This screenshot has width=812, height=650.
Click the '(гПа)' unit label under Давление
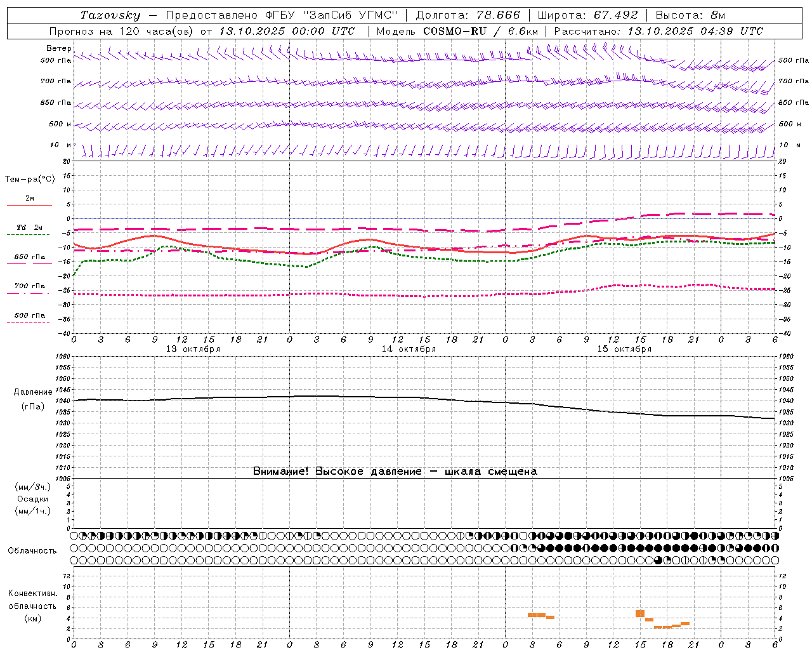tap(33, 406)
